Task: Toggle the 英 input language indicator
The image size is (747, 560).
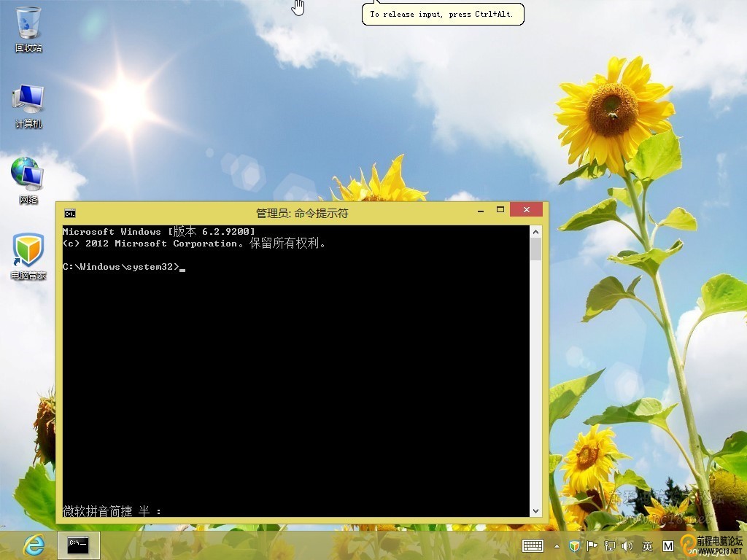Action: pyautogui.click(x=647, y=545)
